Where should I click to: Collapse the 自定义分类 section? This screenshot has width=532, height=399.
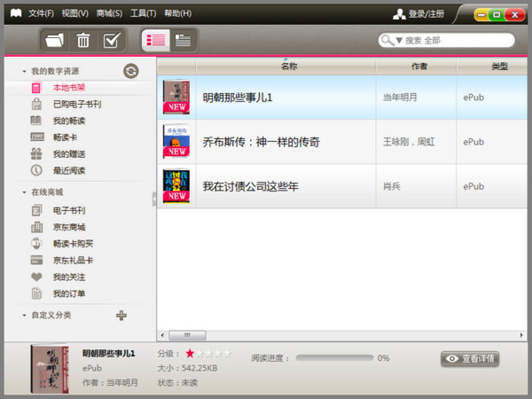click(24, 316)
